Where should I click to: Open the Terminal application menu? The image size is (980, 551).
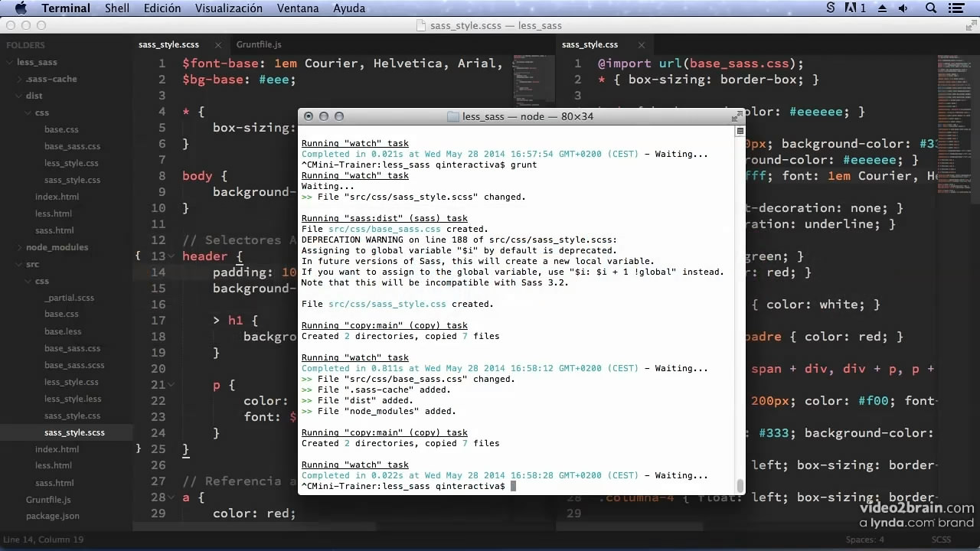66,8
